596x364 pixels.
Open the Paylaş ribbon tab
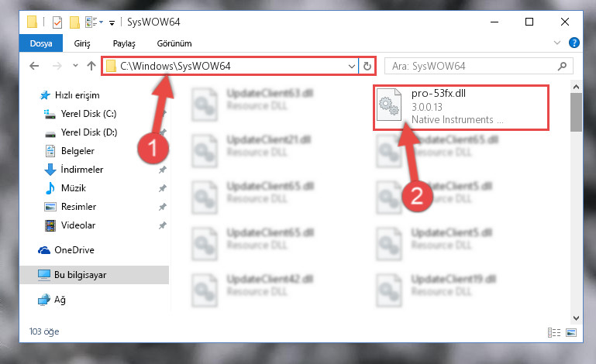tap(124, 43)
